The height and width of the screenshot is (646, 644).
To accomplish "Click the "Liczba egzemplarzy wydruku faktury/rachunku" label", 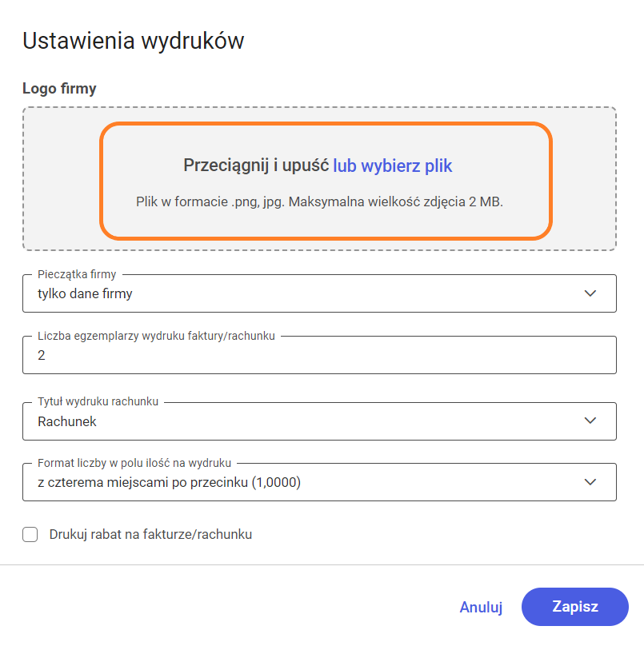I will [156, 337].
